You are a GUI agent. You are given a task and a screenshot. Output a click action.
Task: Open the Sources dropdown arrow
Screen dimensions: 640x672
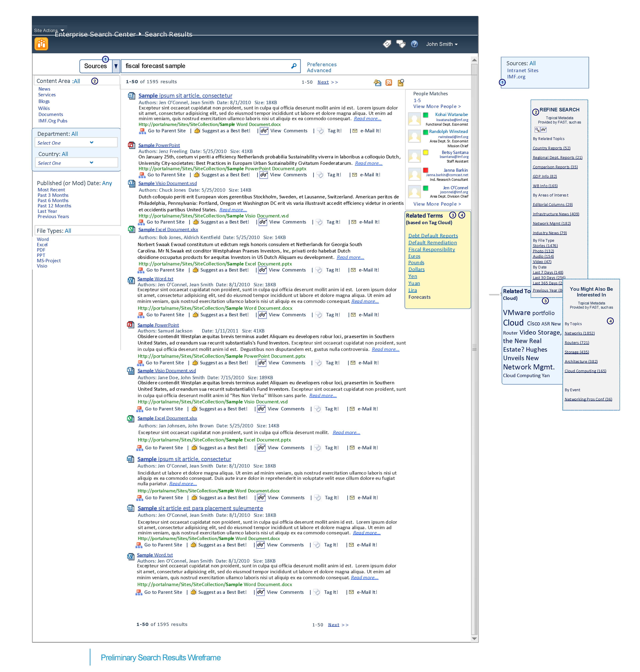(116, 66)
